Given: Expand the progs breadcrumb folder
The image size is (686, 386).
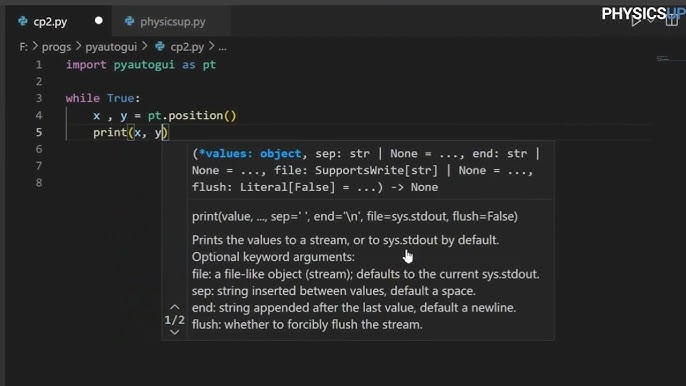Looking at the screenshot, I should pyautogui.click(x=56, y=47).
